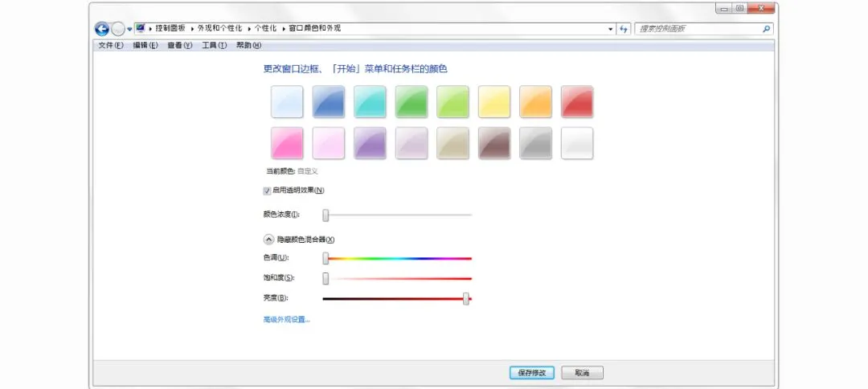Image resolution: width=868 pixels, height=389 pixels.
Task: Select 个性化 in the breadcrumb path
Action: point(266,28)
